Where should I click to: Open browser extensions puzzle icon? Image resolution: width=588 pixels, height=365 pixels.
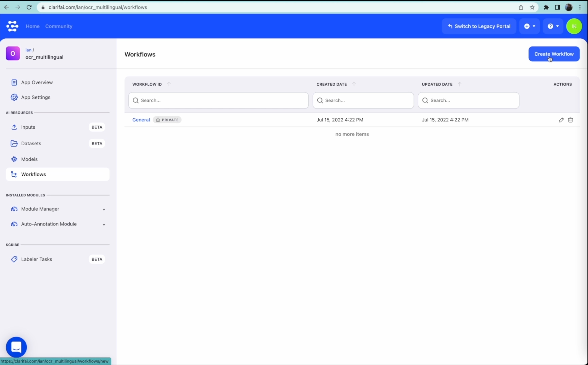click(x=546, y=7)
